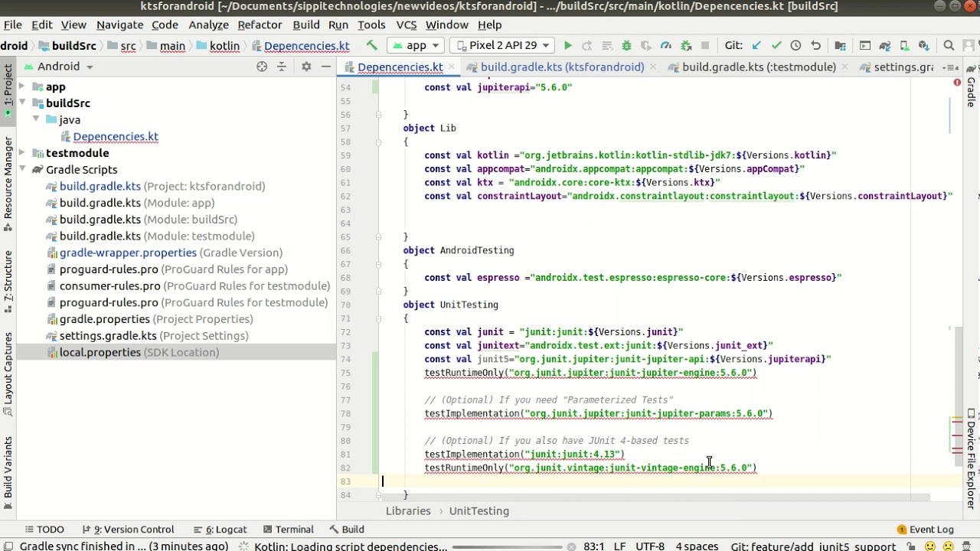This screenshot has width=980, height=551.
Task: Switch to build.gradle.kts (:testmodule) tab
Action: [x=759, y=67]
